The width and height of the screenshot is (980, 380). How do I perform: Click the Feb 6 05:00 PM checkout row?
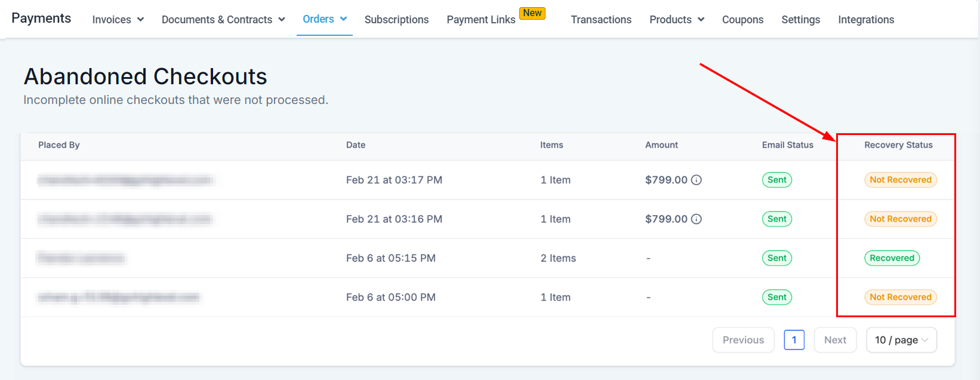pyautogui.click(x=390, y=298)
